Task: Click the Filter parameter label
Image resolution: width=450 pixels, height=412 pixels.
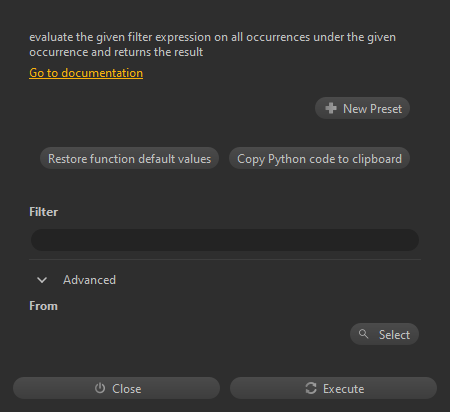Action: [x=43, y=212]
